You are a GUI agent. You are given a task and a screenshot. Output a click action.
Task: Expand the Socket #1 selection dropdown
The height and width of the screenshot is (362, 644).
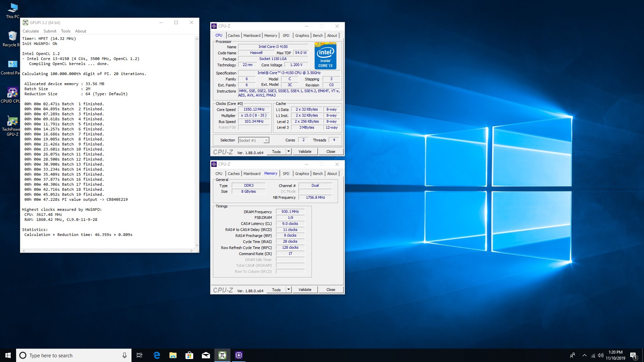266,140
